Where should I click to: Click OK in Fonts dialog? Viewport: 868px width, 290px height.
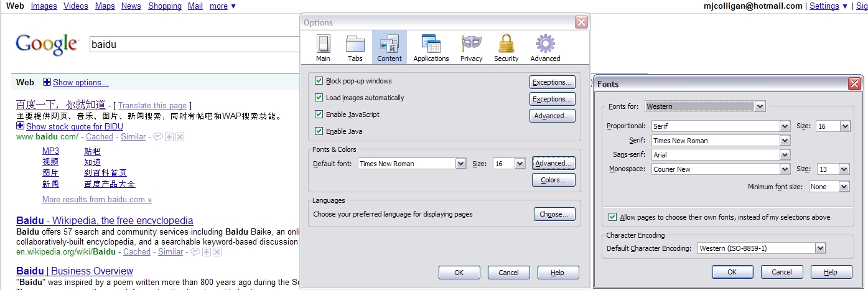tap(732, 272)
